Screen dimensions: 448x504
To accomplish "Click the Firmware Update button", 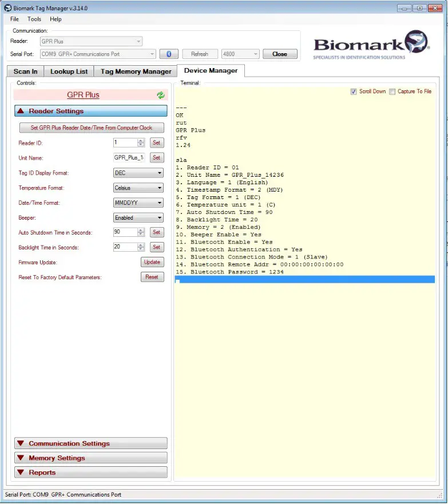I will coord(152,262).
